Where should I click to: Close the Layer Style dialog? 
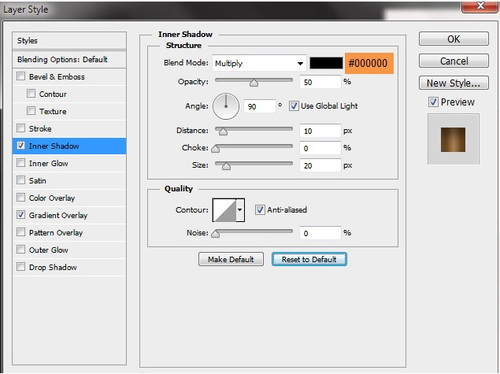coord(480,6)
